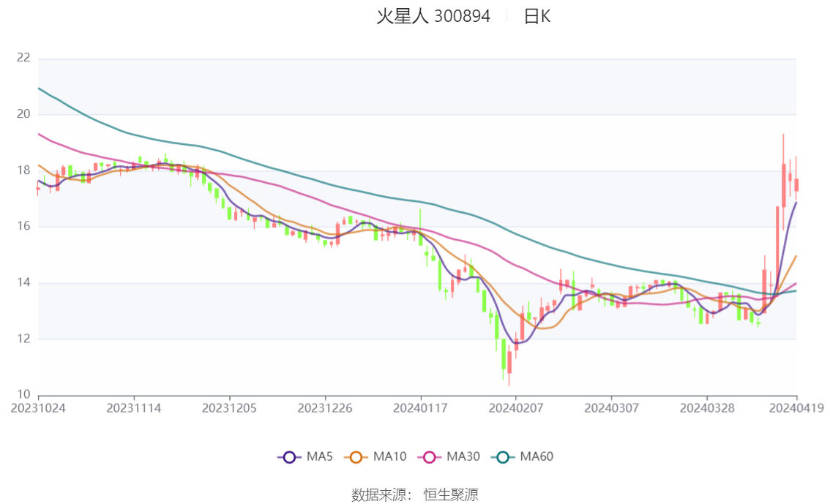830x504 pixels.
Task: Click the 火星人 300894 chart title
Action: coord(433,16)
